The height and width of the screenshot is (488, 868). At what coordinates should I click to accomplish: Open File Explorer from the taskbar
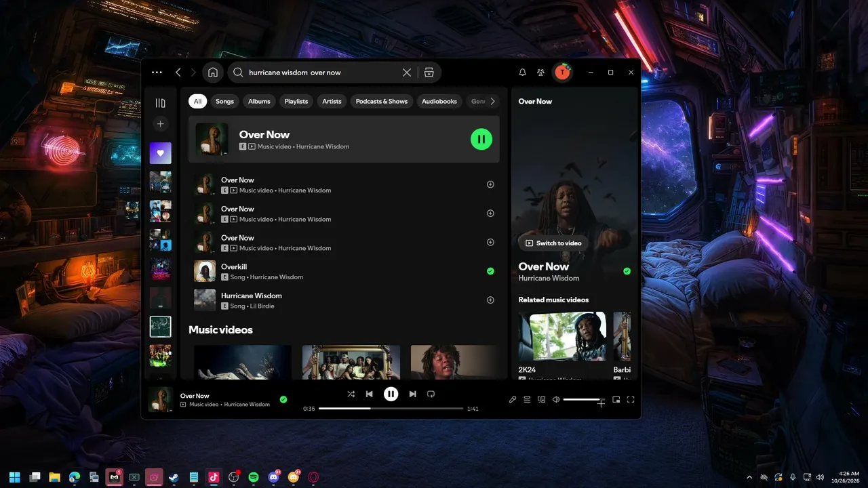point(54,477)
